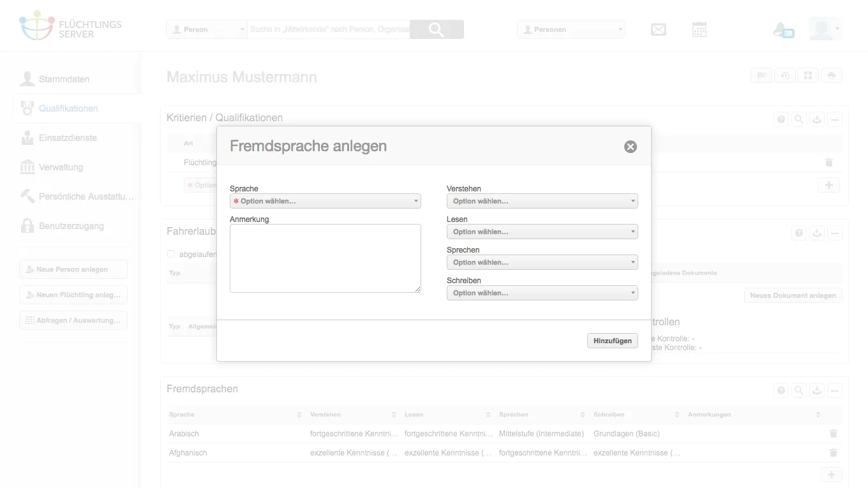Show notifications via the bell icon
The width and height of the screenshot is (868, 488).
click(x=782, y=29)
